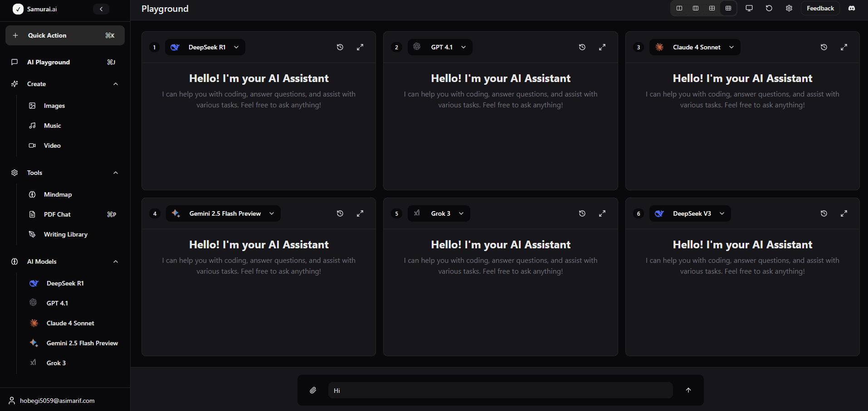
Task: Open chat history for Grok 3 panel
Action: [x=582, y=213]
